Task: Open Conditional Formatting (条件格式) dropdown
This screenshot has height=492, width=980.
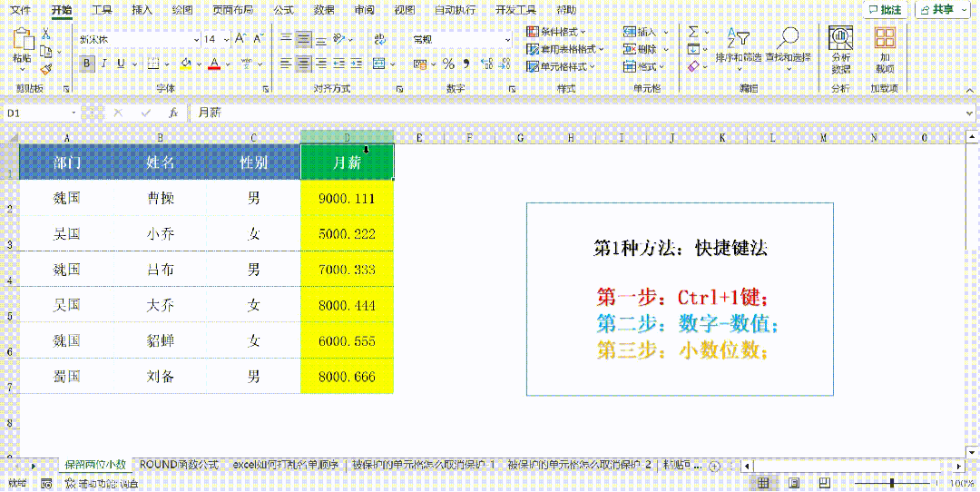Action: point(555,31)
